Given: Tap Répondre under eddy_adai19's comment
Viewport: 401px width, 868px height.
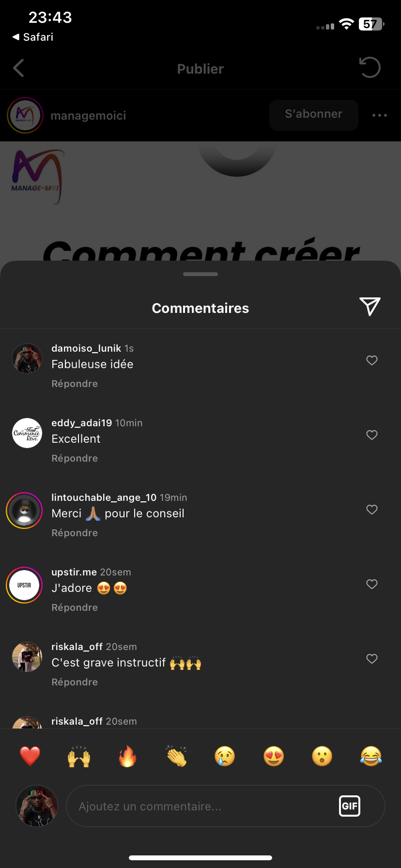Looking at the screenshot, I should click(x=75, y=458).
